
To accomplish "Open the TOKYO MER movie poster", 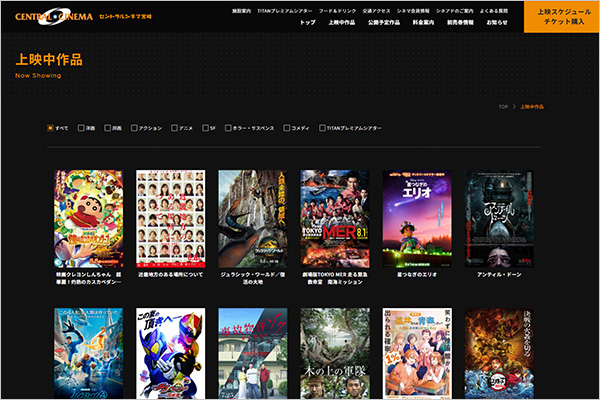I will [x=335, y=219].
